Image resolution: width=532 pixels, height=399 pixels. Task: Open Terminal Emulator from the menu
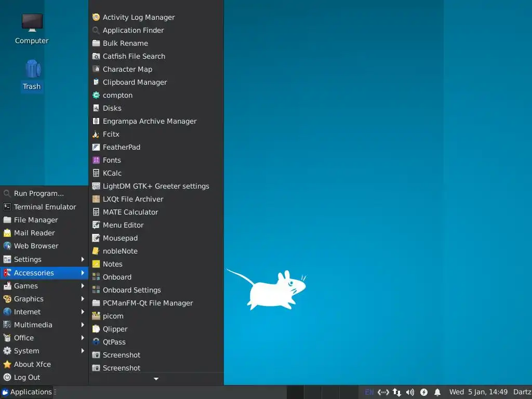tap(44, 207)
